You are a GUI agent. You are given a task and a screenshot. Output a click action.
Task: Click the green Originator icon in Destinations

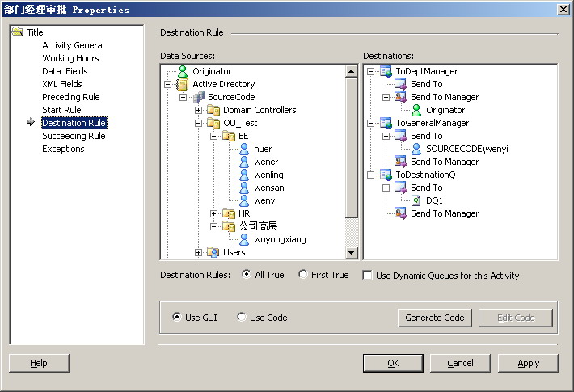click(416, 110)
